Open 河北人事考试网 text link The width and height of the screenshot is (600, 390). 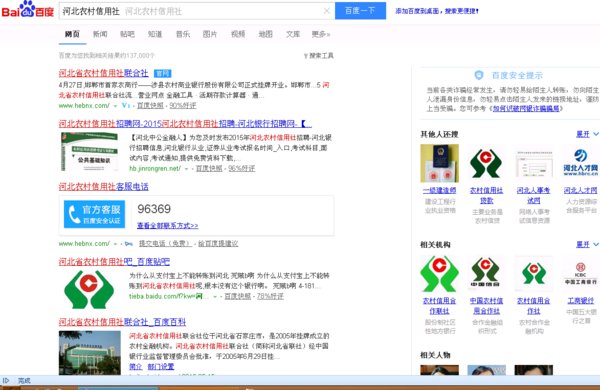pos(533,195)
